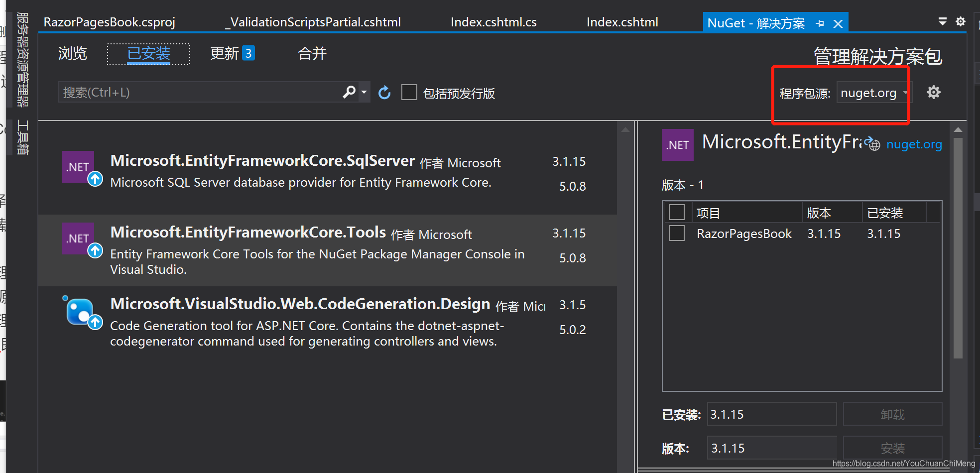Image resolution: width=980 pixels, height=473 pixels.
Task: Click the detail pane scrollbar up arrow
Action: [x=958, y=129]
